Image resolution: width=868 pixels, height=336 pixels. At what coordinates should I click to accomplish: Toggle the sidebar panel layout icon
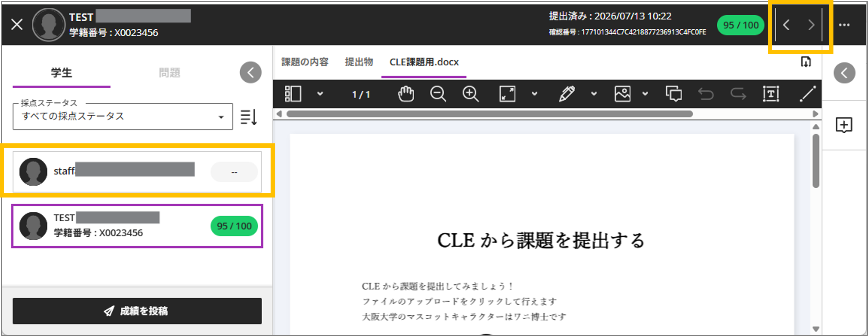point(293,94)
